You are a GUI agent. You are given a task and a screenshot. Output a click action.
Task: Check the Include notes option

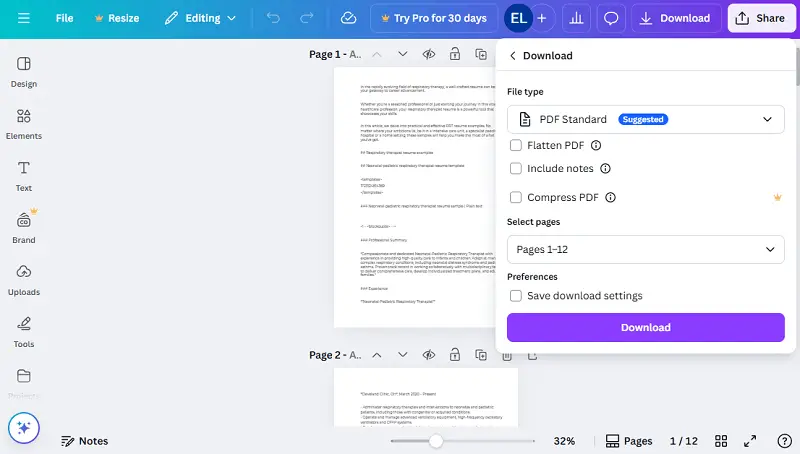516,169
